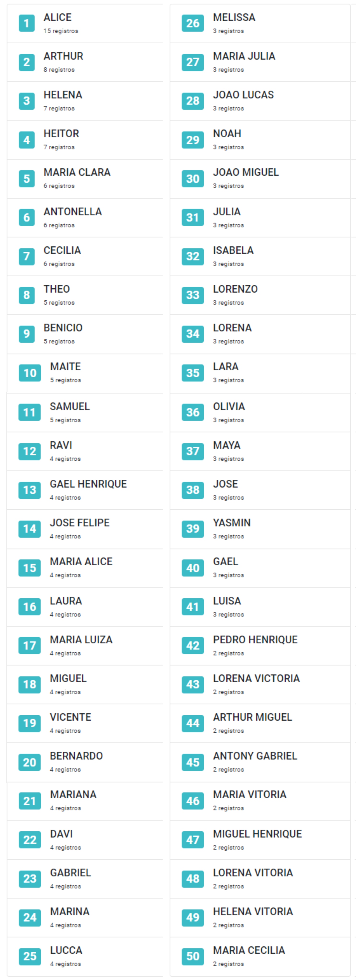Open the JOAO MIGUEL name entry
This screenshot has width=356, height=980.
tap(246, 172)
